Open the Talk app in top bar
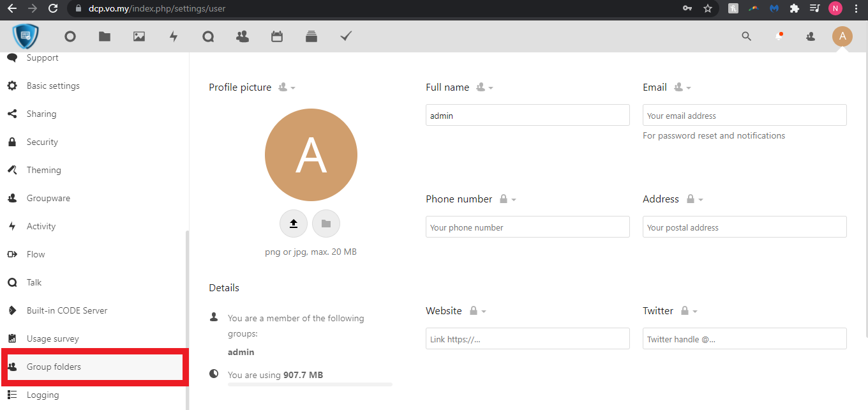Screen dimensions: 868x410 (x=208, y=36)
